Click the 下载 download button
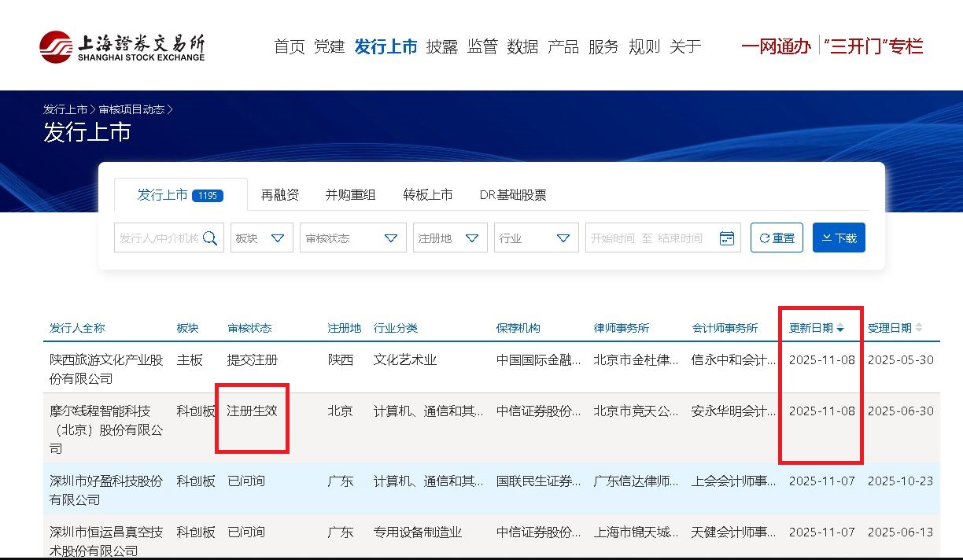This screenshot has width=963, height=560. 839,238
